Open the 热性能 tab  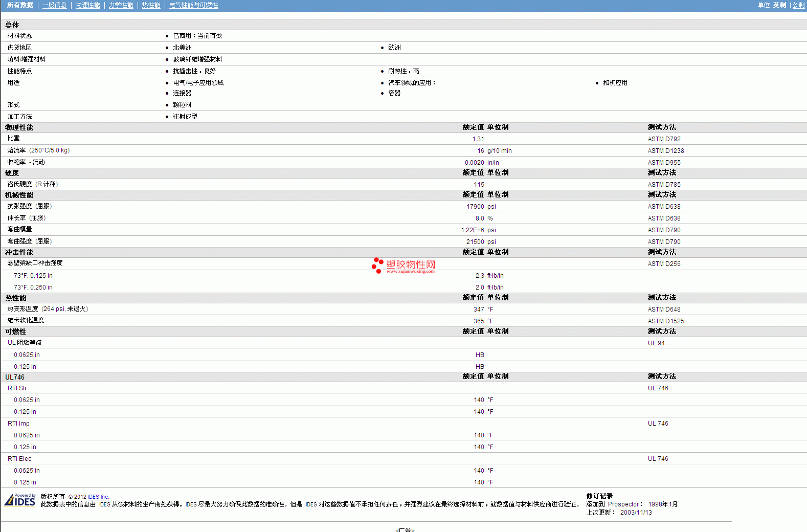point(151,5)
